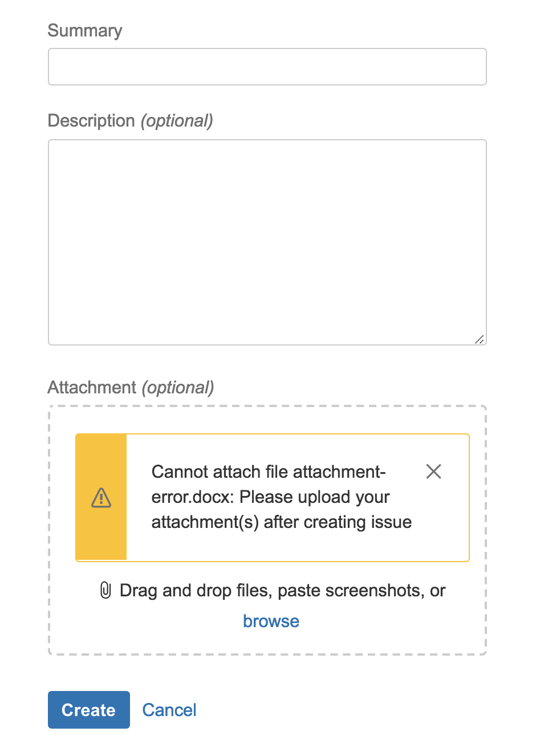Screen dimensions: 536x756
Task: Click the Summary field label
Action: coord(84,30)
